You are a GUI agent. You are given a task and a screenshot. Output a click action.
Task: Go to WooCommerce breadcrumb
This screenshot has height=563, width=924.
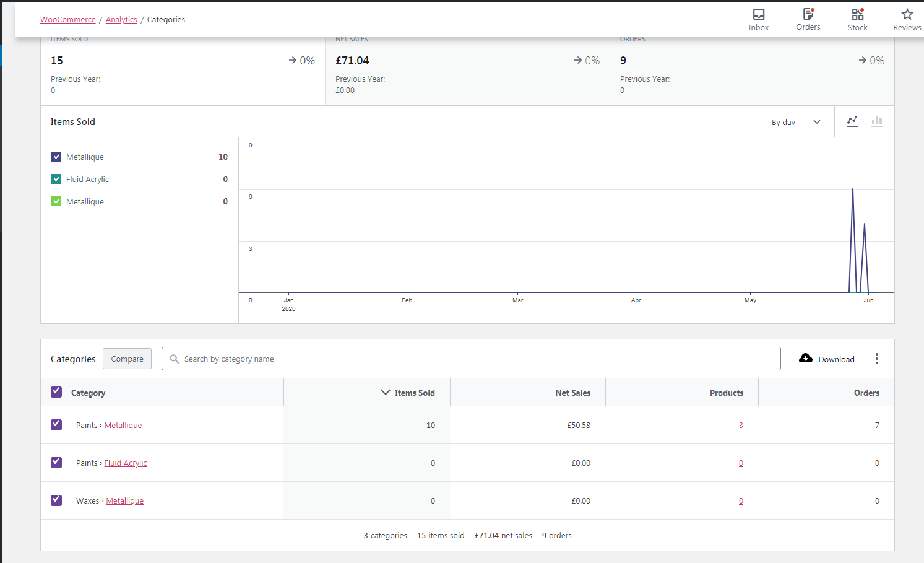click(x=68, y=19)
